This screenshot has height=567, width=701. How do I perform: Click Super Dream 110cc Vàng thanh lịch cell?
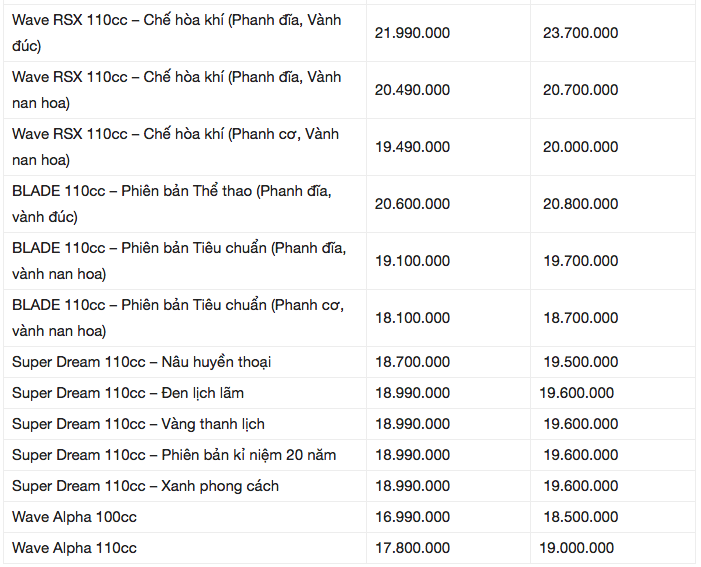click(x=138, y=424)
